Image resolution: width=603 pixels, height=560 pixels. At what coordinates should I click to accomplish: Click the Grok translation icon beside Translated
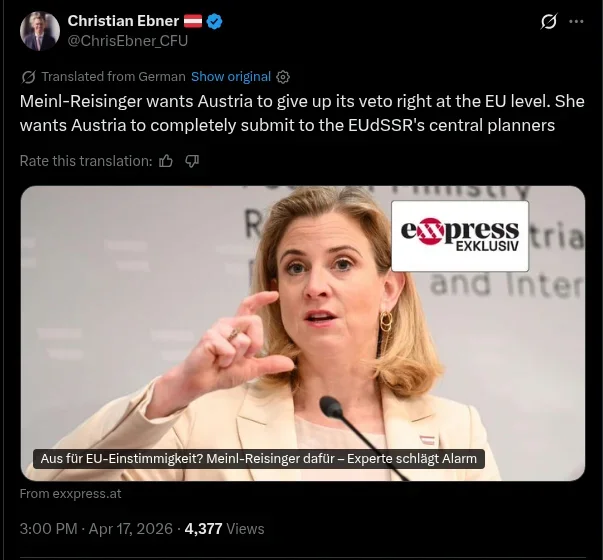click(28, 77)
